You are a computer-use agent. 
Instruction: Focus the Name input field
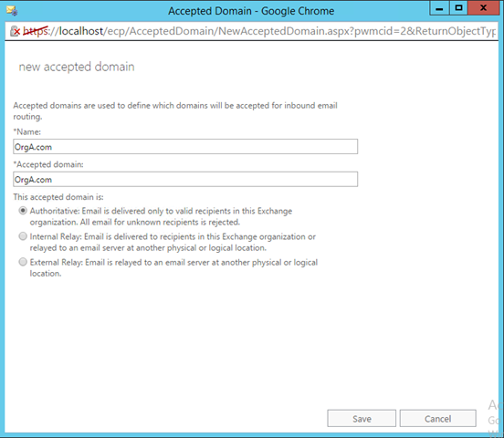185,147
